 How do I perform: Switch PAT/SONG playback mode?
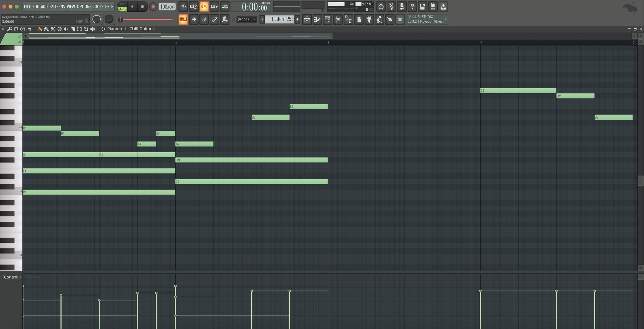tap(122, 7)
